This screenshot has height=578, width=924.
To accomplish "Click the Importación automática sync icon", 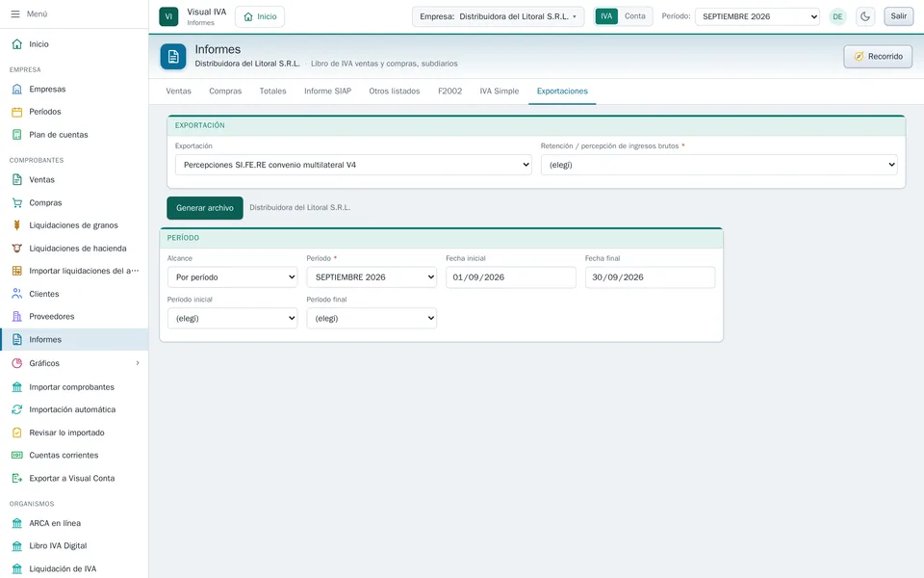I will click(x=17, y=409).
